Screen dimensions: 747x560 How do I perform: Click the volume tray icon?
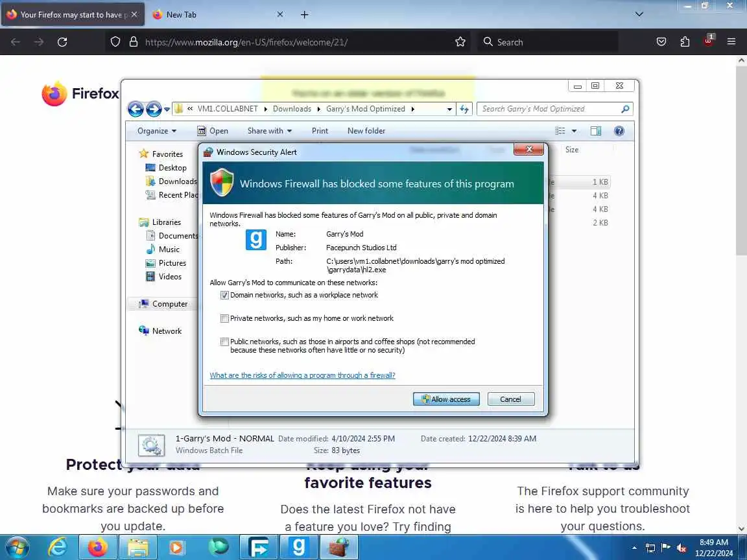pos(682,548)
